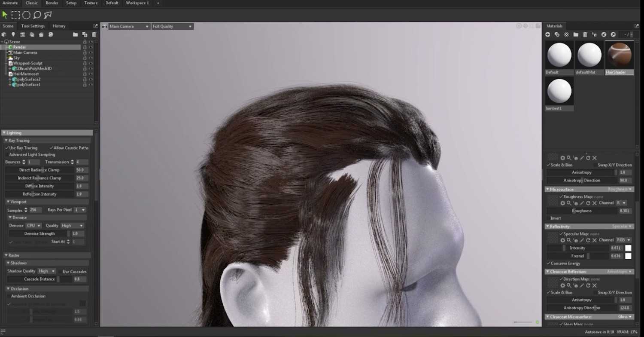This screenshot has width=644, height=337.
Task: Hide the Sky object with its eye icon
Action: click(91, 58)
